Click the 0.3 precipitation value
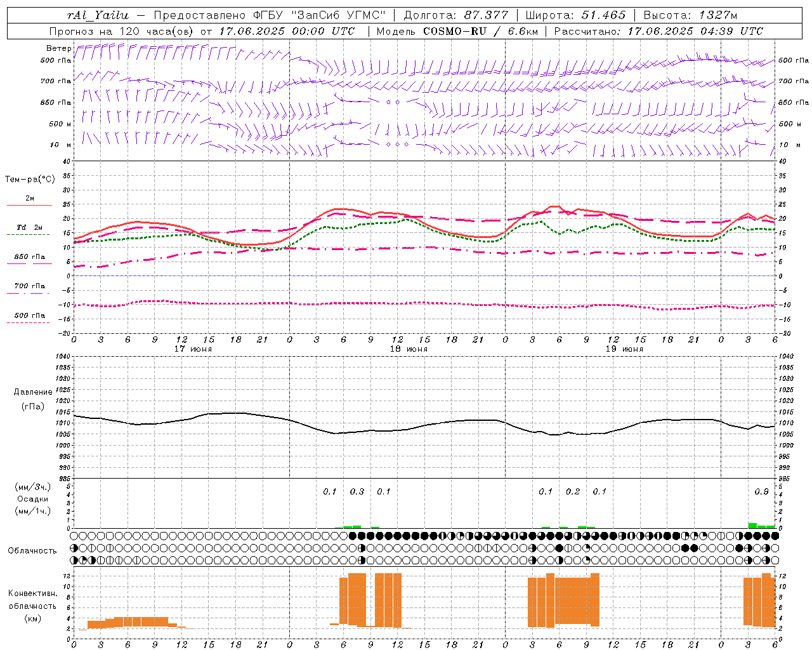This screenshot has width=812, height=650. coord(357,491)
